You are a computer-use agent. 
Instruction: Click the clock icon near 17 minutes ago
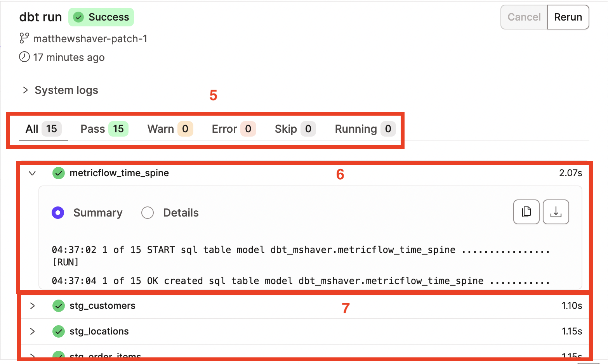pos(24,57)
